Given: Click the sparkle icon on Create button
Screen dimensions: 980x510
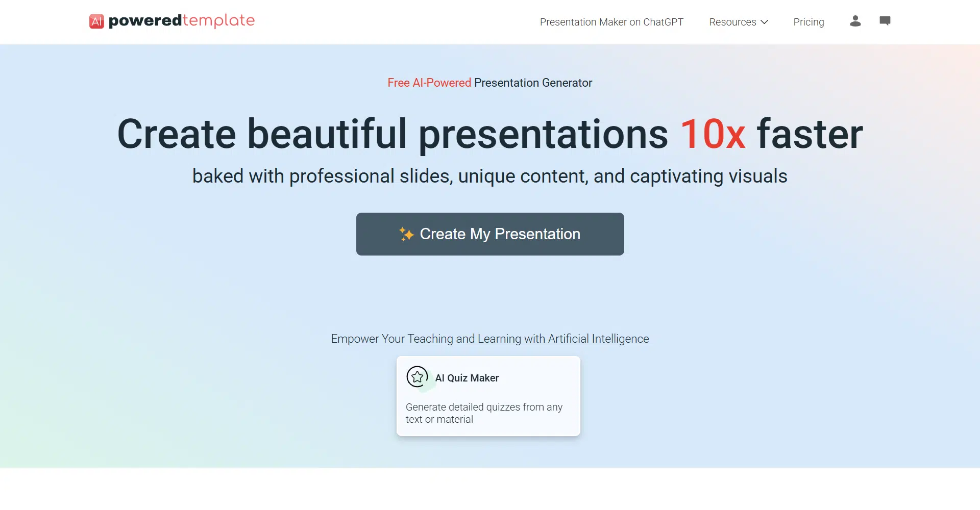Looking at the screenshot, I should pyautogui.click(x=406, y=234).
